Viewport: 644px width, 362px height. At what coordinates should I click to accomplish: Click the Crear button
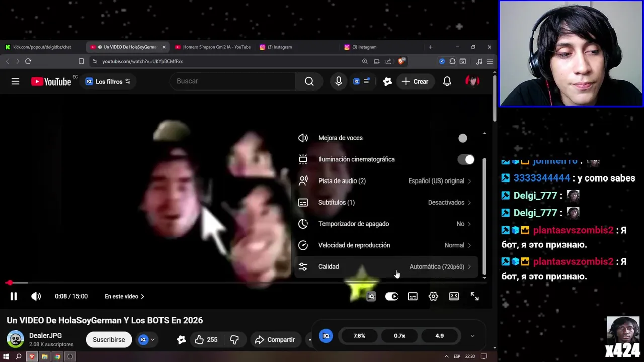click(415, 81)
